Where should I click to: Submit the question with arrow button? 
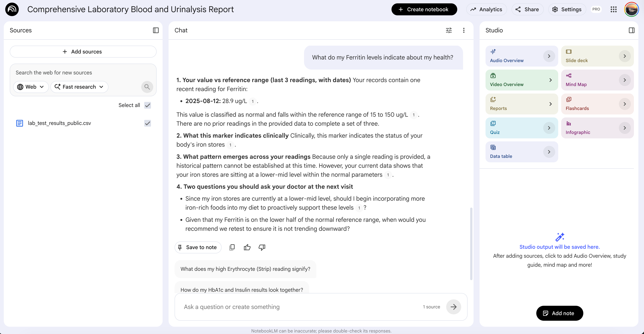pos(453,307)
